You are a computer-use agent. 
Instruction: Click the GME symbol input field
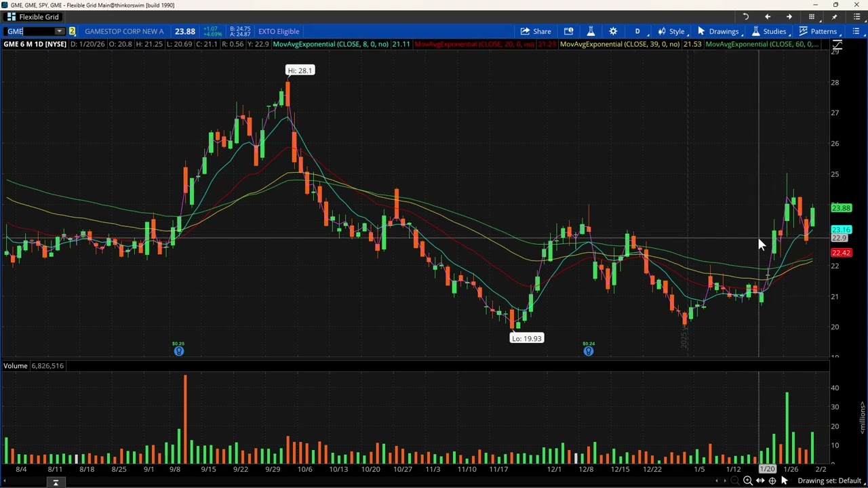(29, 31)
